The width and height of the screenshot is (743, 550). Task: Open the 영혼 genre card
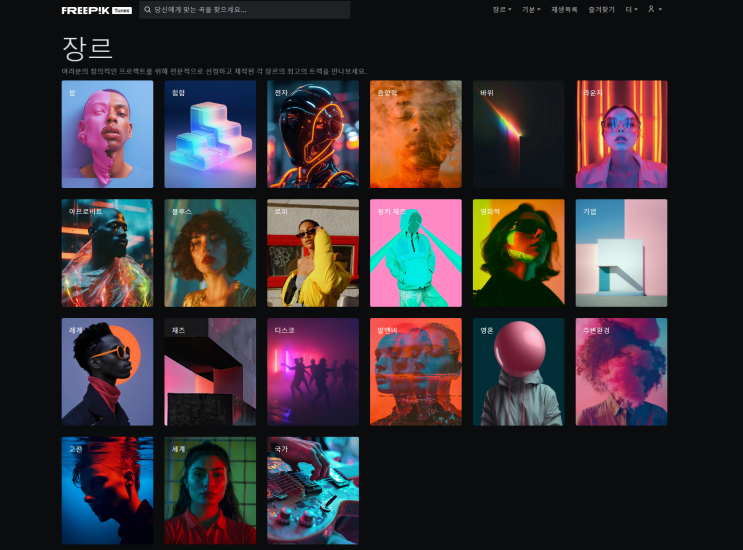(519, 372)
